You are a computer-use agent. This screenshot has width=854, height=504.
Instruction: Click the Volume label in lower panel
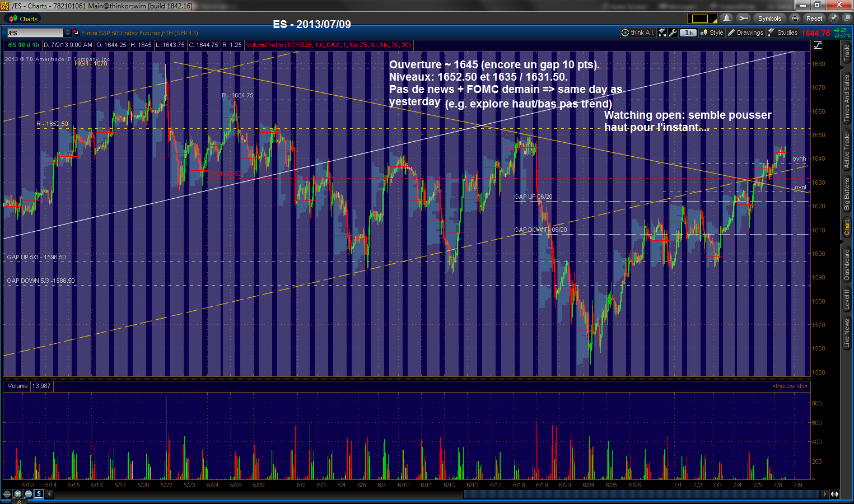coord(17,386)
